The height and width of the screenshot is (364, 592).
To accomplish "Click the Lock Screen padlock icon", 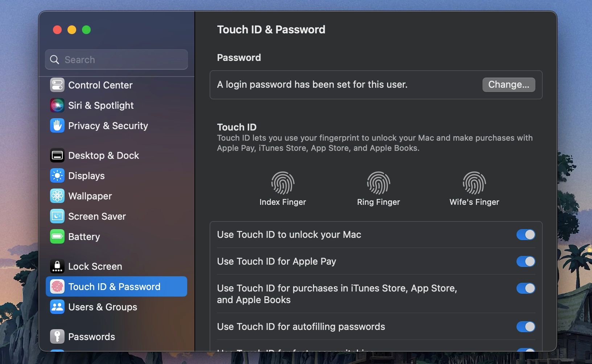I will coord(57,266).
